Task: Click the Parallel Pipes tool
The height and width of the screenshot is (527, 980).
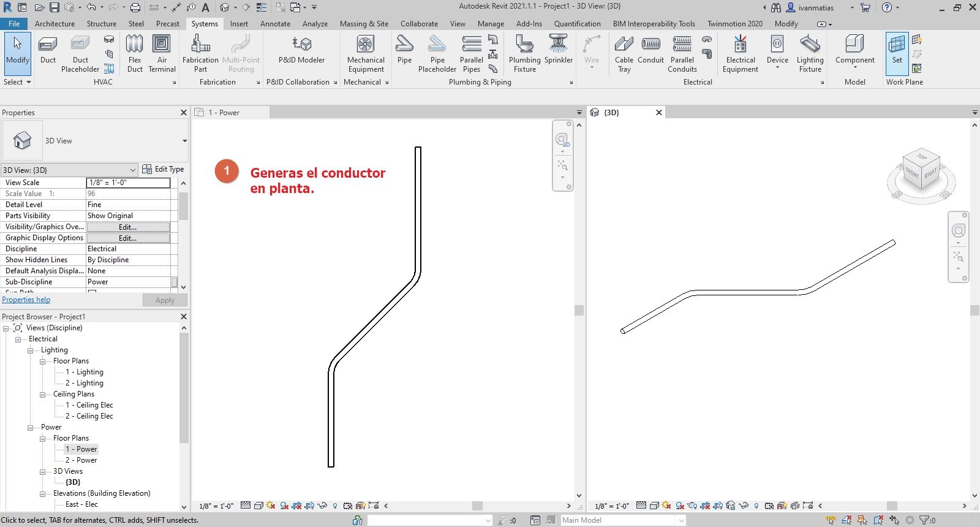Action: 472,54
